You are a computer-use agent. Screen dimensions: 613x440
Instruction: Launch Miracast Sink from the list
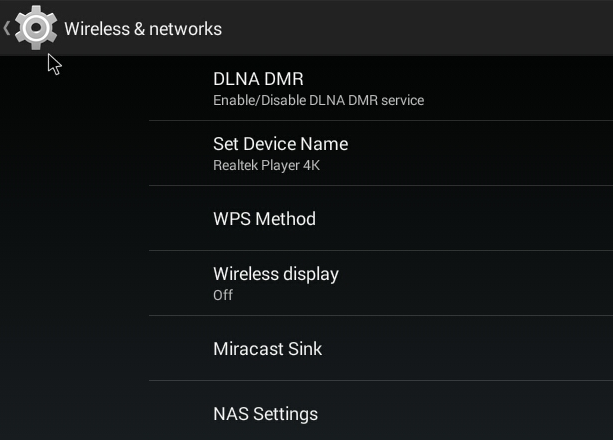tap(381, 348)
